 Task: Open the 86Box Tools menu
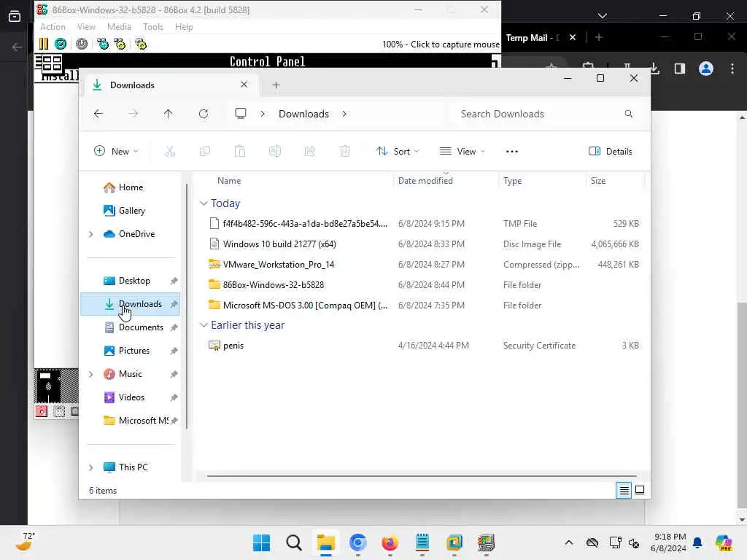pos(153,27)
